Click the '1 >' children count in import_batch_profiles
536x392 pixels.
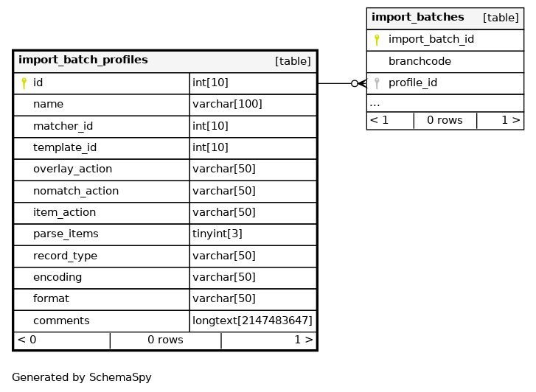click(303, 340)
